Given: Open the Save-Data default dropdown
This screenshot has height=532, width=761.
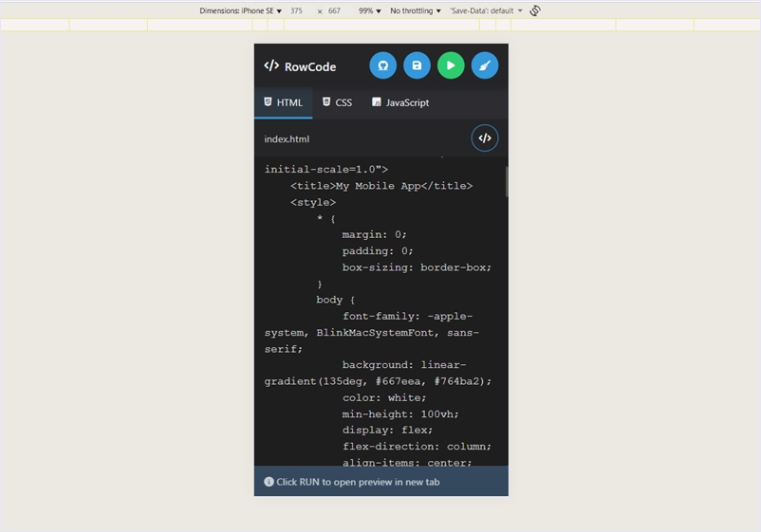Looking at the screenshot, I should (x=486, y=10).
